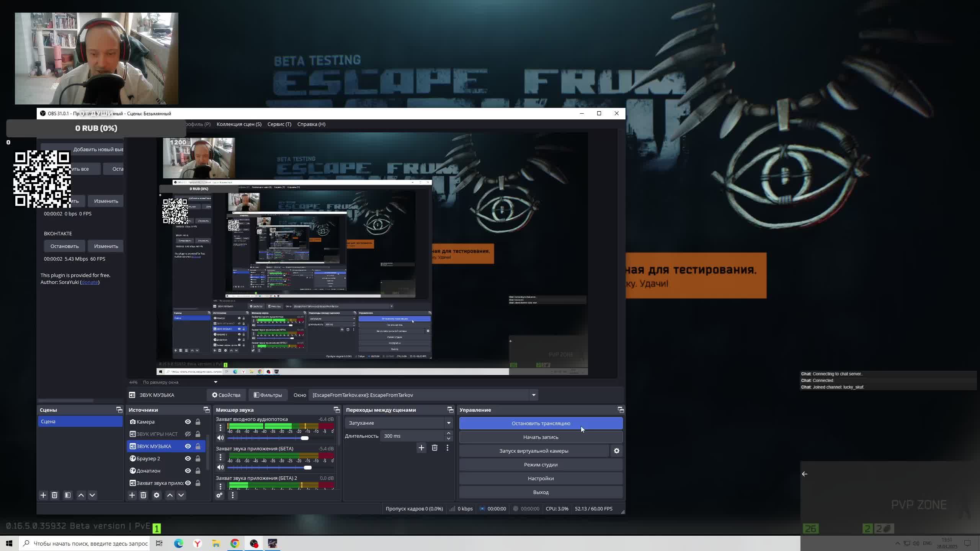Open transition properties three-dot menu
The height and width of the screenshot is (551, 980).
point(447,448)
